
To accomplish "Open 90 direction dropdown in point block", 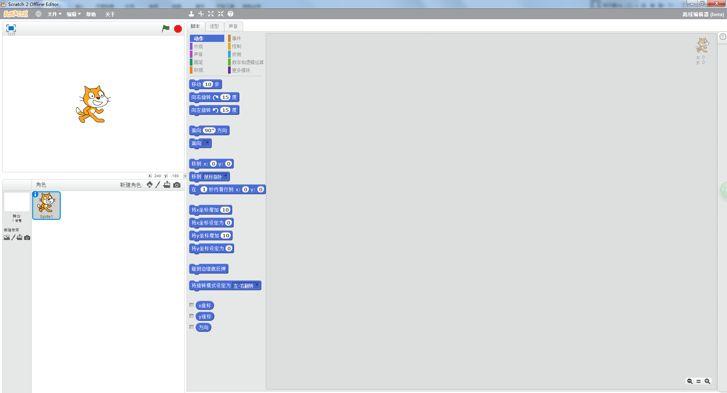I will (210, 131).
